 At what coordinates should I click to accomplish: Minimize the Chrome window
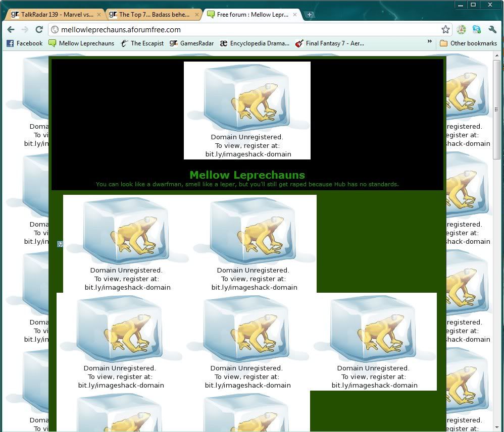pos(461,5)
